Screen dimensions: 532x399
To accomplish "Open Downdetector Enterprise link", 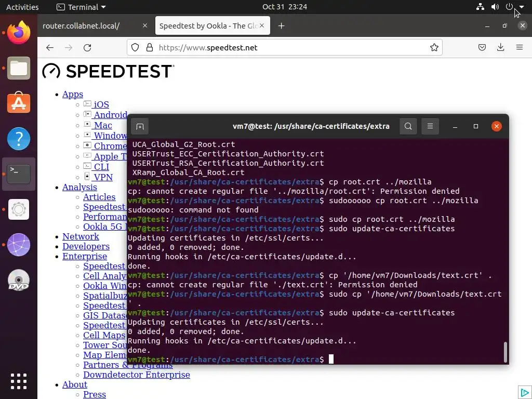I will coord(137,375).
